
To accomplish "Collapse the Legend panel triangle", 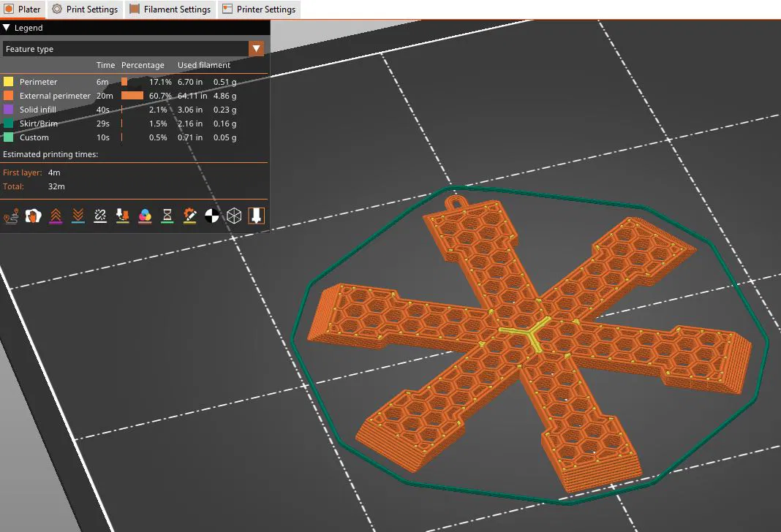I will click(x=6, y=28).
